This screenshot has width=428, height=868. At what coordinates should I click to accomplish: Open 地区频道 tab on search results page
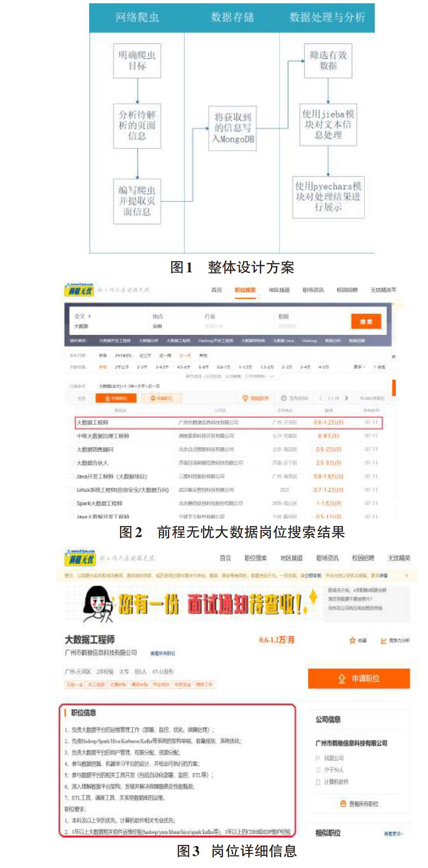(x=279, y=290)
